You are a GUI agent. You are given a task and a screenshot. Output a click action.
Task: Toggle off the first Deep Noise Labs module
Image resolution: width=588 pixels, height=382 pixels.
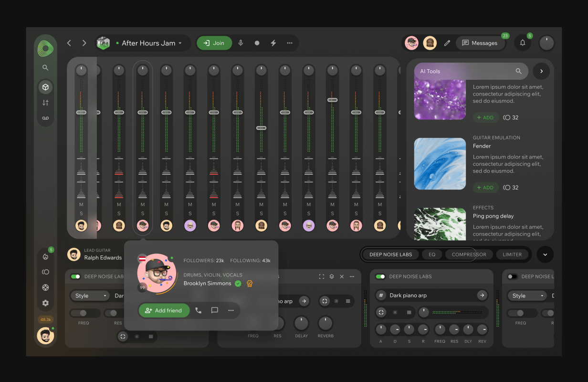pos(75,276)
